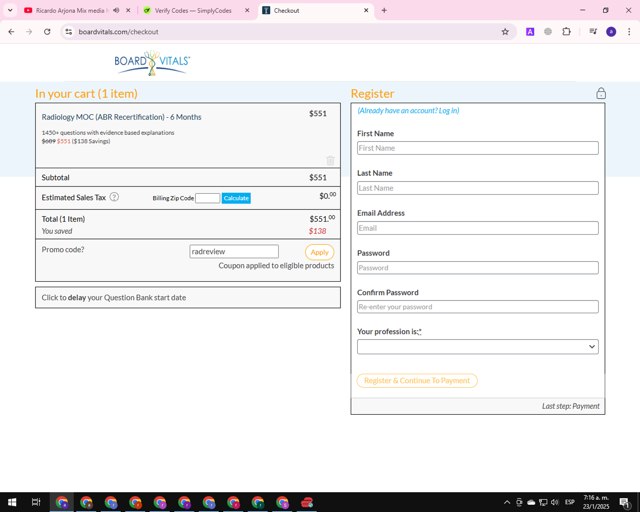The image size is (640, 512).
Task: Open the tab search dropdown arrow
Action: tap(10, 10)
